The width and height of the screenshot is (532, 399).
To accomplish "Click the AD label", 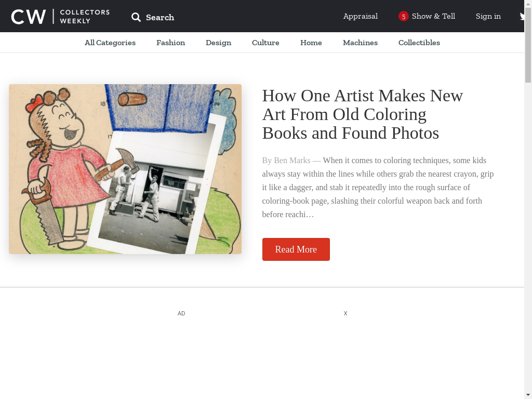I will coord(181,313).
